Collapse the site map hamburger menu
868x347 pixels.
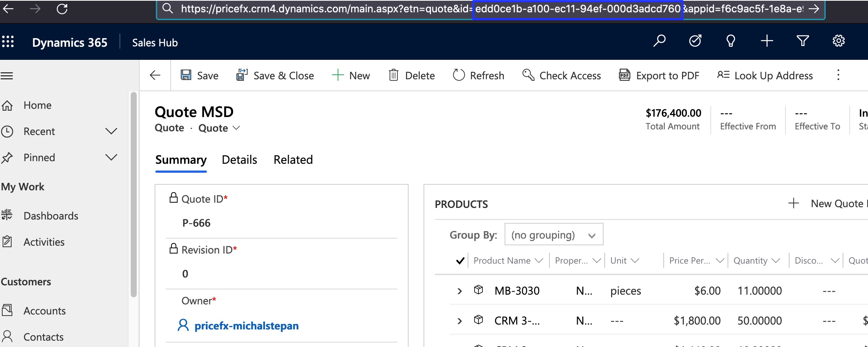(7, 76)
